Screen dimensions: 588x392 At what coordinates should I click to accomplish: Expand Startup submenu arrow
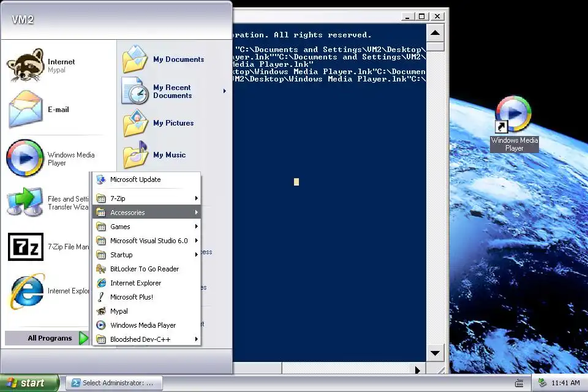click(x=196, y=255)
